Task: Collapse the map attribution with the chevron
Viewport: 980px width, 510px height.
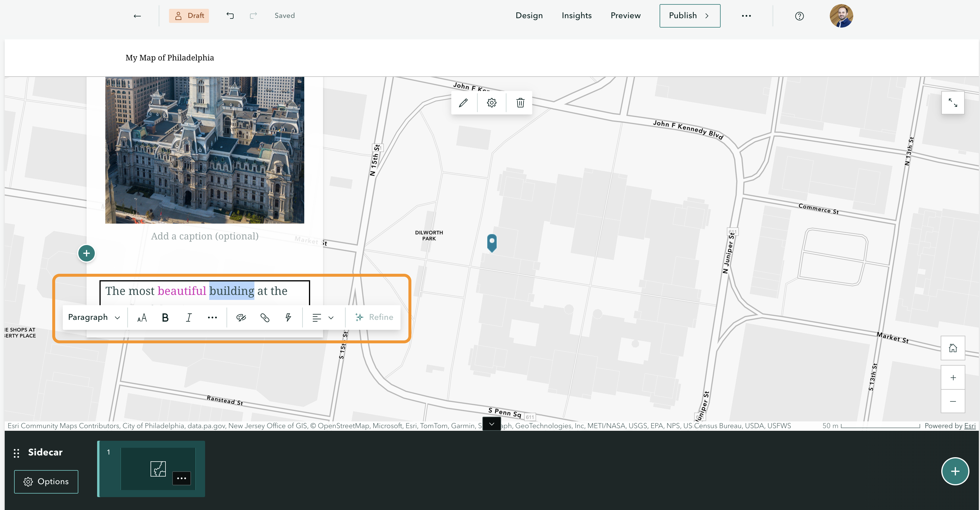Action: point(491,424)
